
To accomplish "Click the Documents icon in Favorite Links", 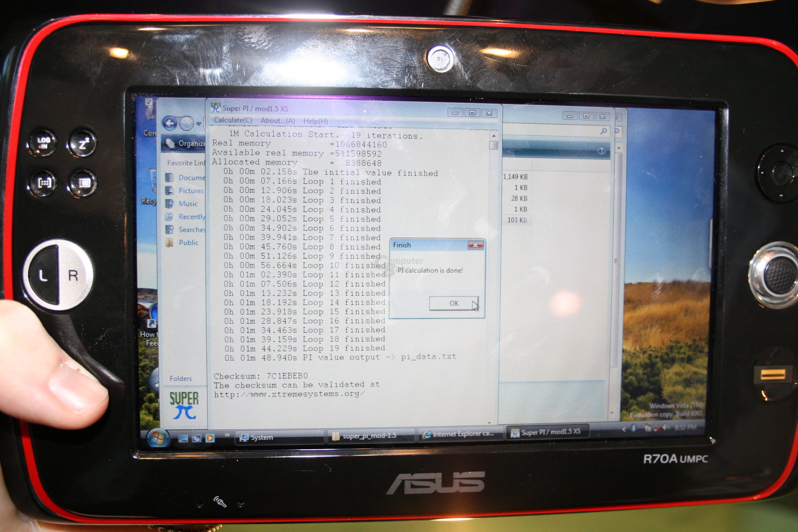I will click(x=169, y=177).
